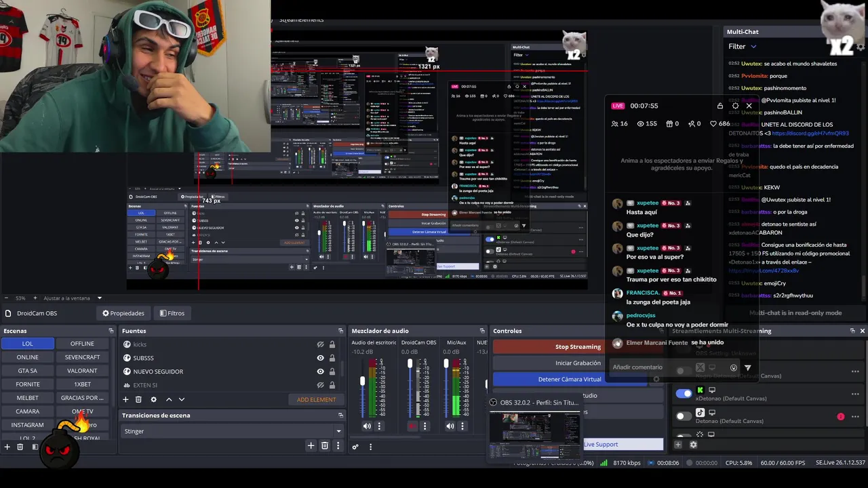868x488 pixels.
Task: Open options for xDetonao Default Canvas
Action: (855, 394)
